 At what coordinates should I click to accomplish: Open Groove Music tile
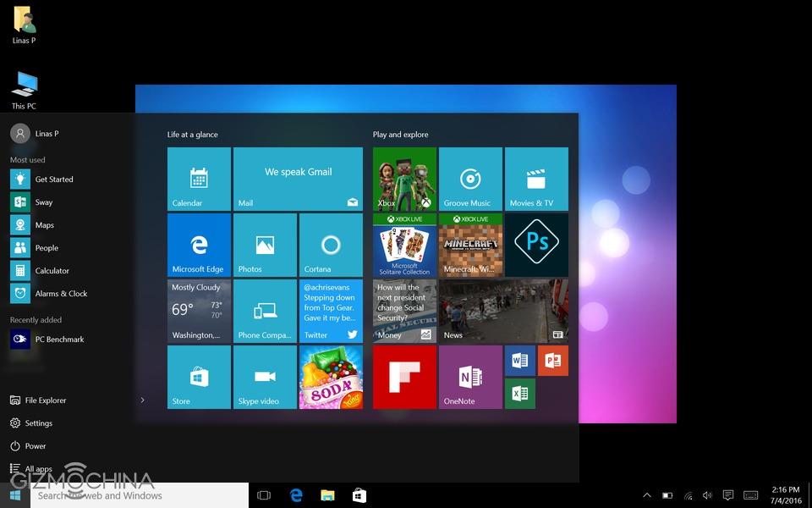coord(470,179)
